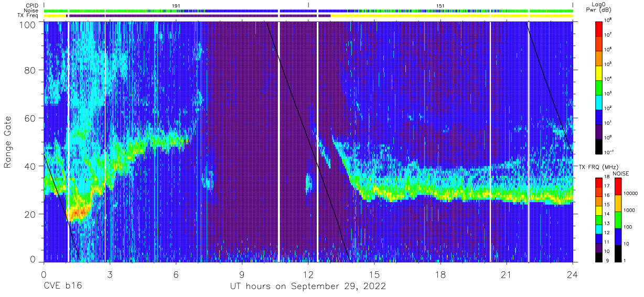Click the '9' tick on the UT hours axis
This screenshot has height=297, width=644.
(242, 274)
